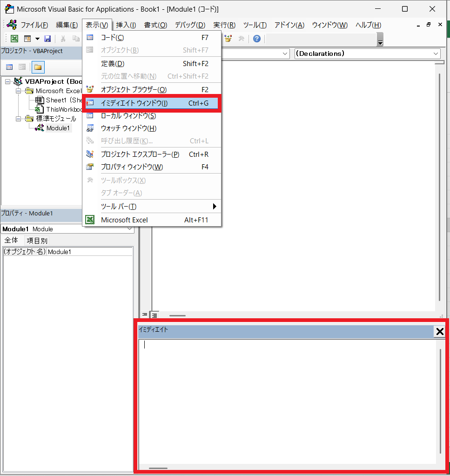Screen dimensions: 450x476
Task: Save the workbook with the floppy disk icon
Action: pyautogui.click(x=47, y=39)
